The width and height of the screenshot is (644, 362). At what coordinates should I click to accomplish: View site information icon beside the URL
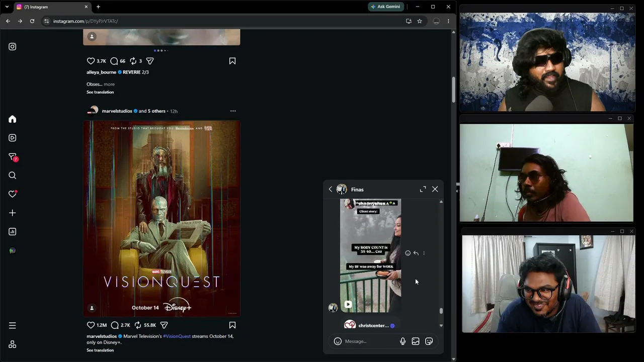(47, 21)
